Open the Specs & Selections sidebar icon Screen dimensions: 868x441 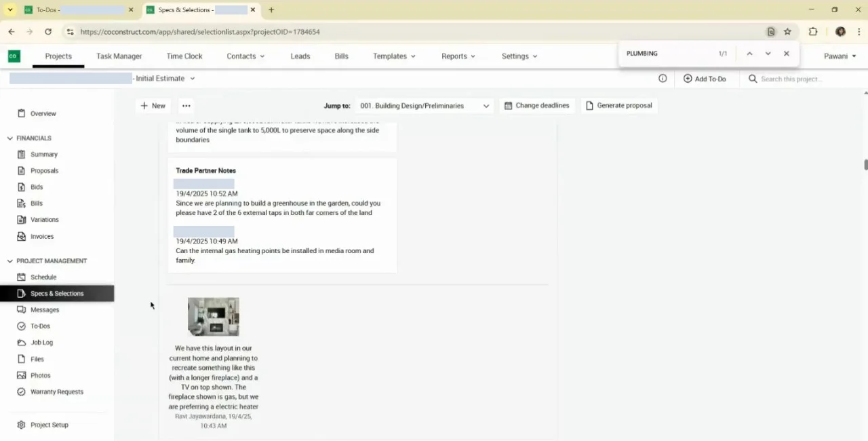[x=21, y=293]
